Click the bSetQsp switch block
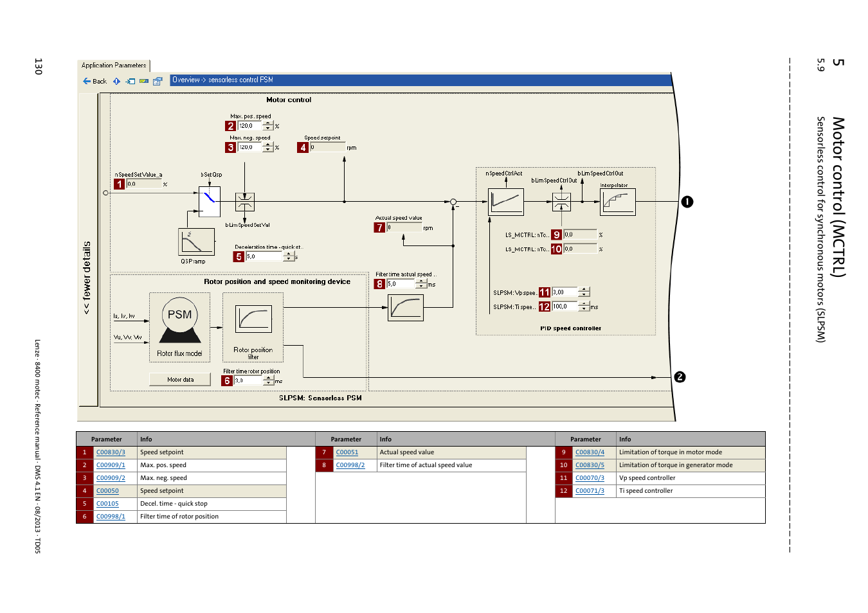Viewport: 868px width, 613px height. click(210, 201)
